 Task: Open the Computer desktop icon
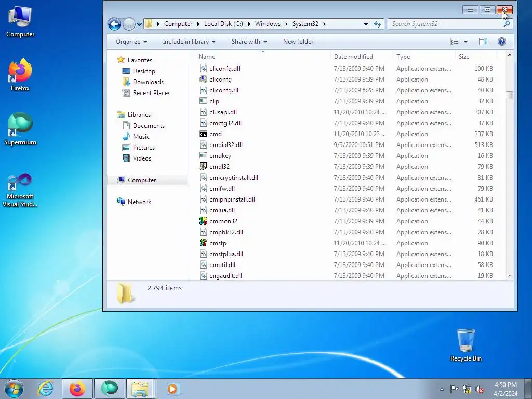coord(20,22)
